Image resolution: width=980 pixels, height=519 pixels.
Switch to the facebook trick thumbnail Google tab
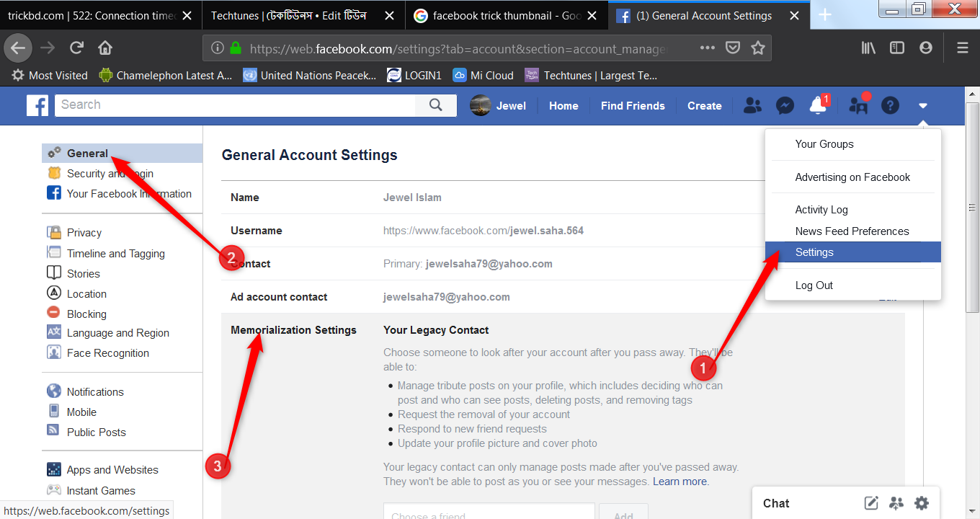[x=507, y=15]
